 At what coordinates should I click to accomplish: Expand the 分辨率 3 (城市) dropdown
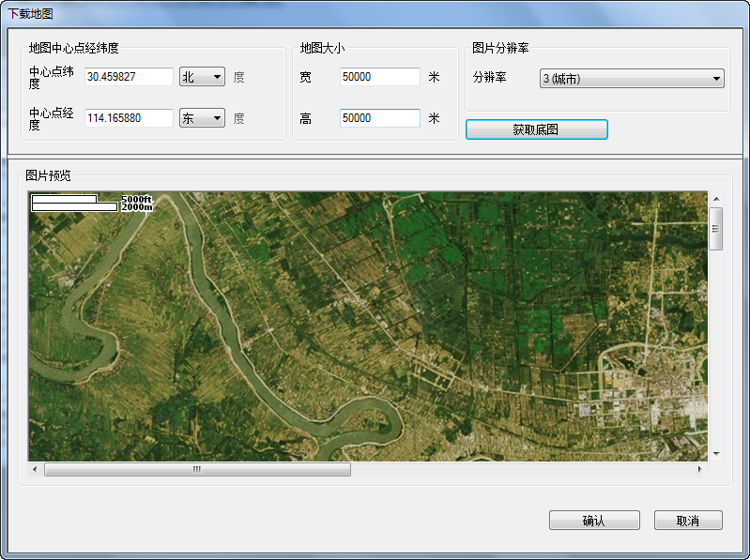632,79
